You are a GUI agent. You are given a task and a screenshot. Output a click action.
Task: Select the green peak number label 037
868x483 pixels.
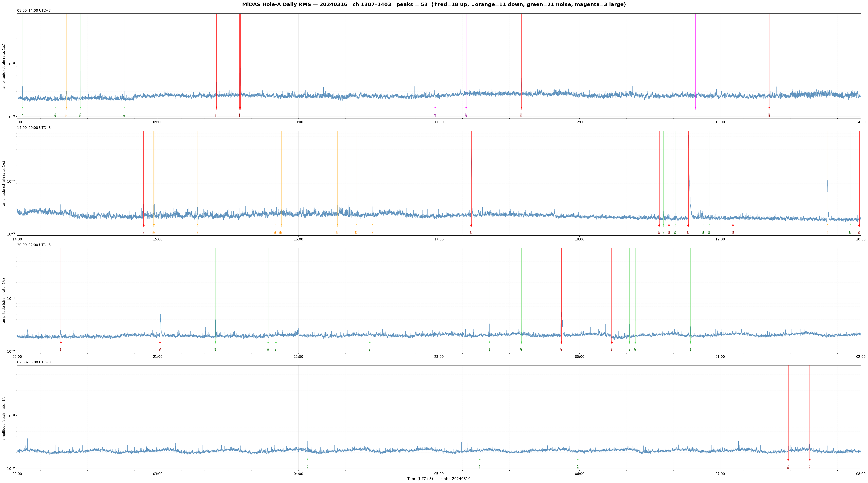(216, 350)
